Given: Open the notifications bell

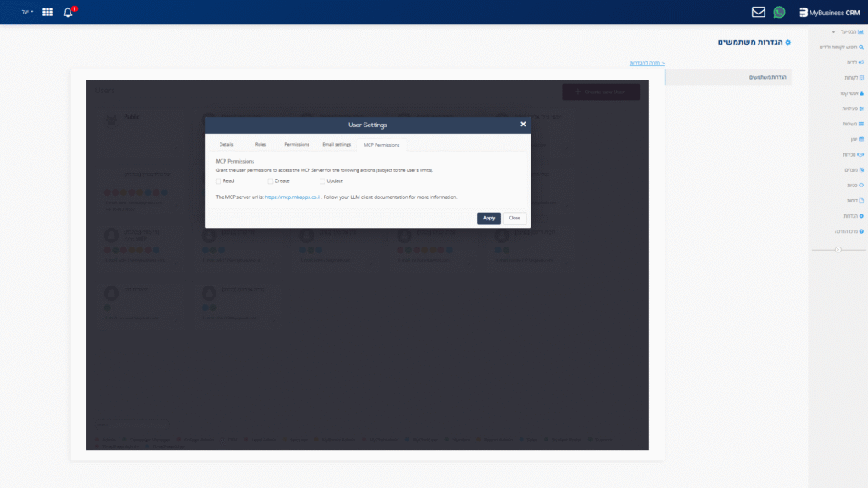Looking at the screenshot, I should tap(68, 13).
